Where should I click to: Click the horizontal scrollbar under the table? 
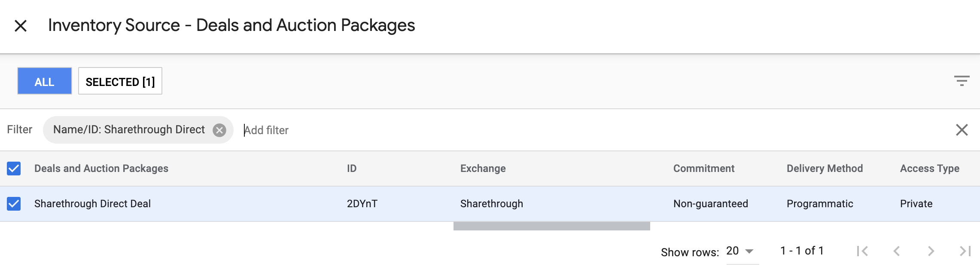click(x=552, y=226)
